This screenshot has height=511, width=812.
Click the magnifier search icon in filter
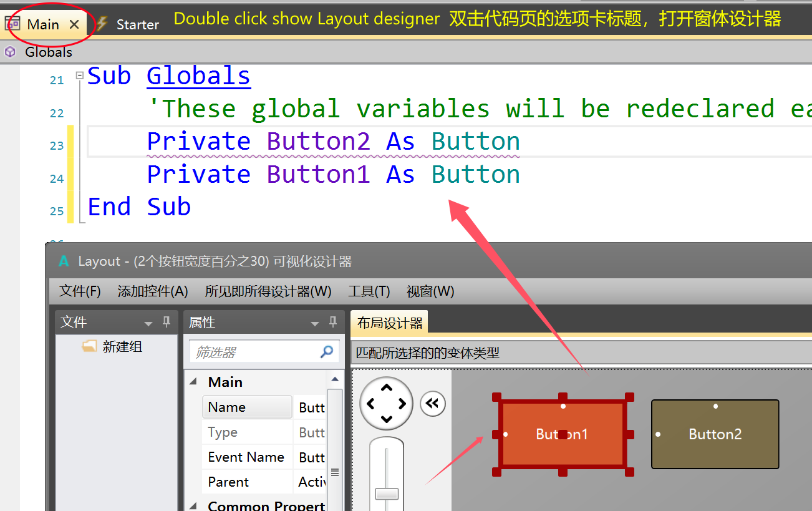(x=327, y=352)
